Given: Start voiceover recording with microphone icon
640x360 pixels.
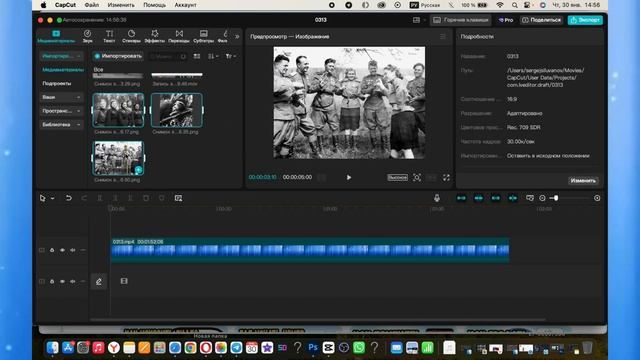Looking at the screenshot, I should point(437,198).
